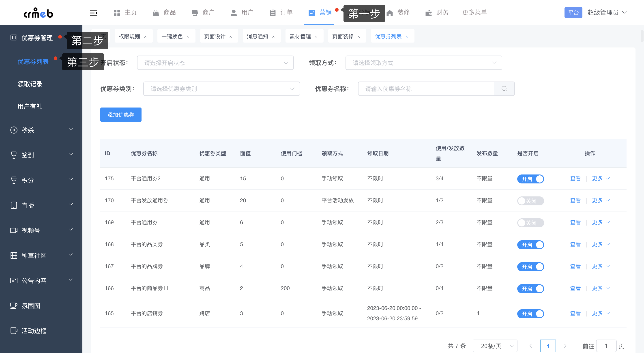Click the 种草社区 grid icon
644x353 pixels.
click(x=14, y=256)
